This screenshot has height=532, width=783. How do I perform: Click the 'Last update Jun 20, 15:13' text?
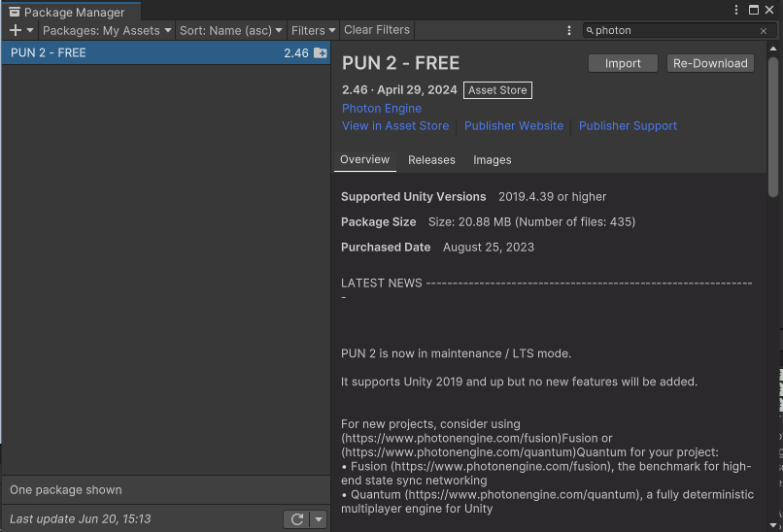click(x=80, y=519)
